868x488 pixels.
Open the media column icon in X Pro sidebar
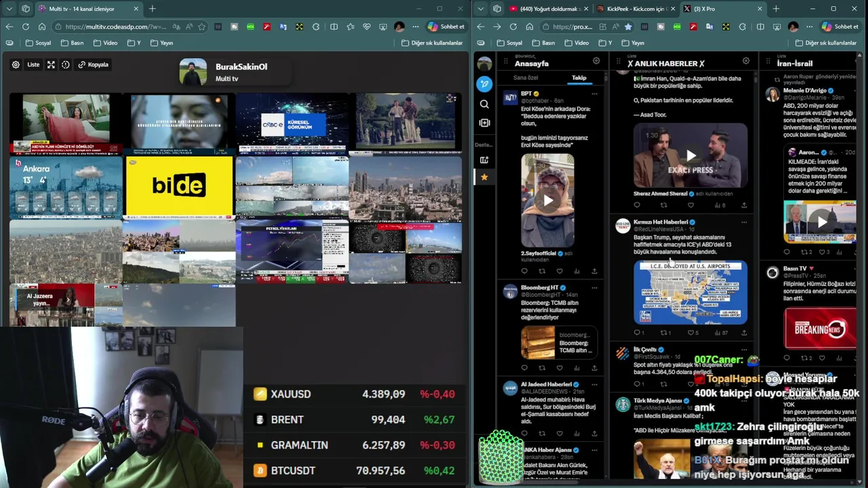coord(484,123)
